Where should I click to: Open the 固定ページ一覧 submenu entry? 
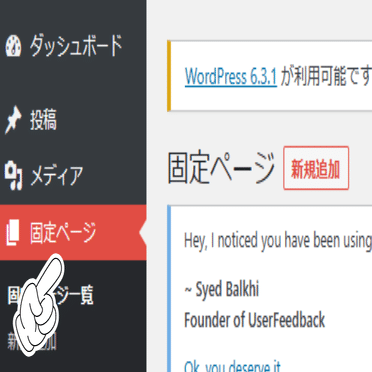51,295
